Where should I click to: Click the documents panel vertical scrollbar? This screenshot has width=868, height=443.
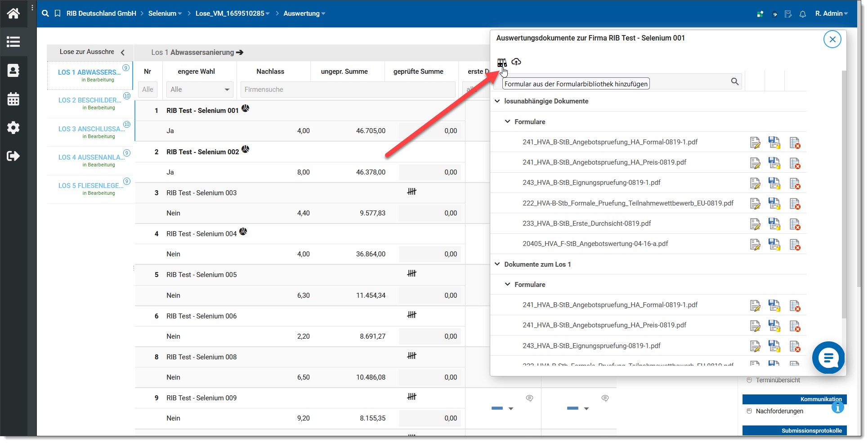[843, 193]
